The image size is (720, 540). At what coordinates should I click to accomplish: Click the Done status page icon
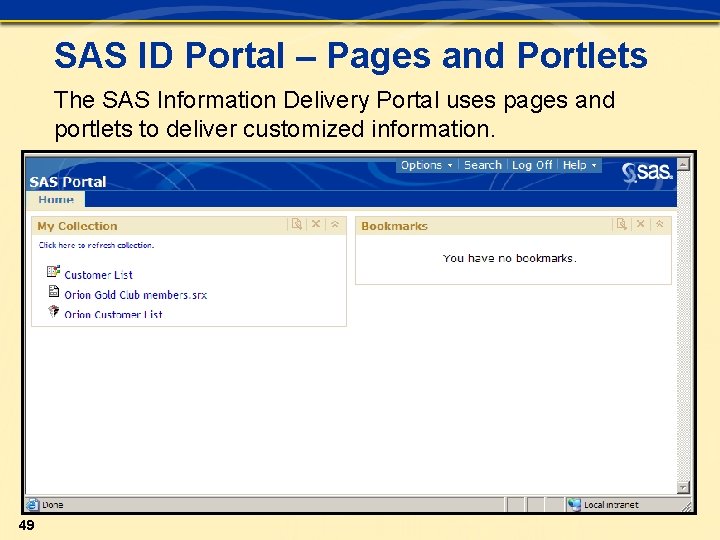(x=33, y=505)
